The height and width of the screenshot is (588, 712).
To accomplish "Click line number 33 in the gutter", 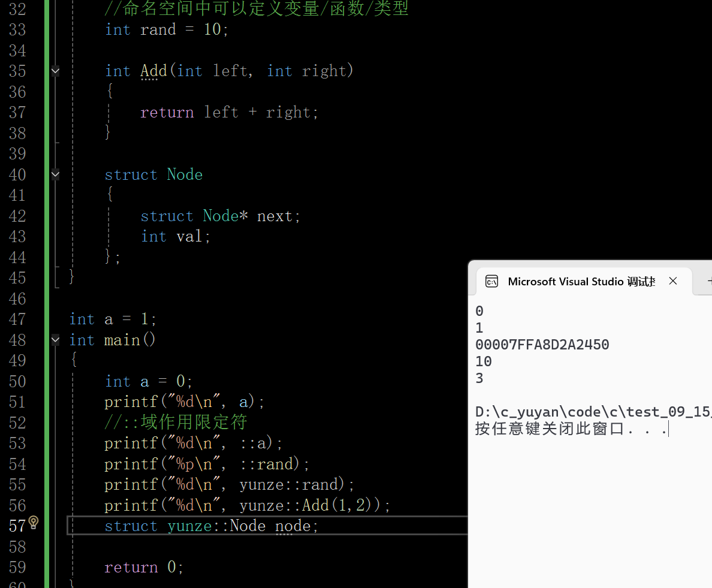I will [18, 29].
